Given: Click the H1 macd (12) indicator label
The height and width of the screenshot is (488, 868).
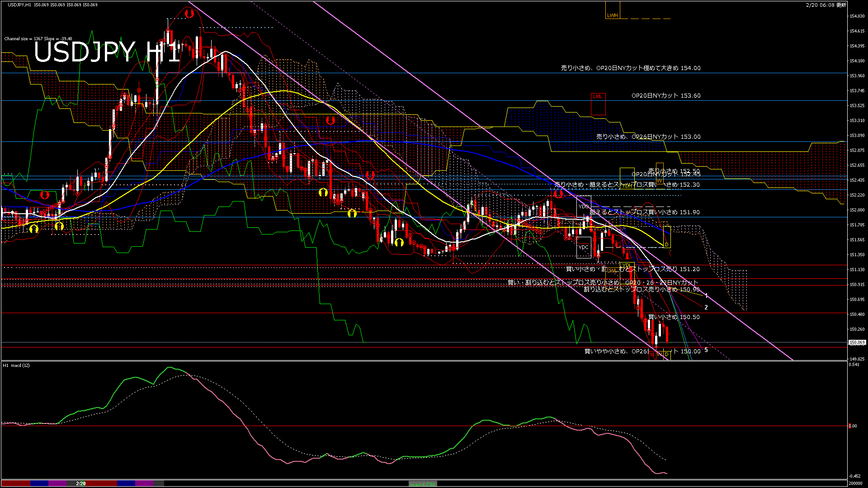Looking at the screenshot, I should [16, 365].
